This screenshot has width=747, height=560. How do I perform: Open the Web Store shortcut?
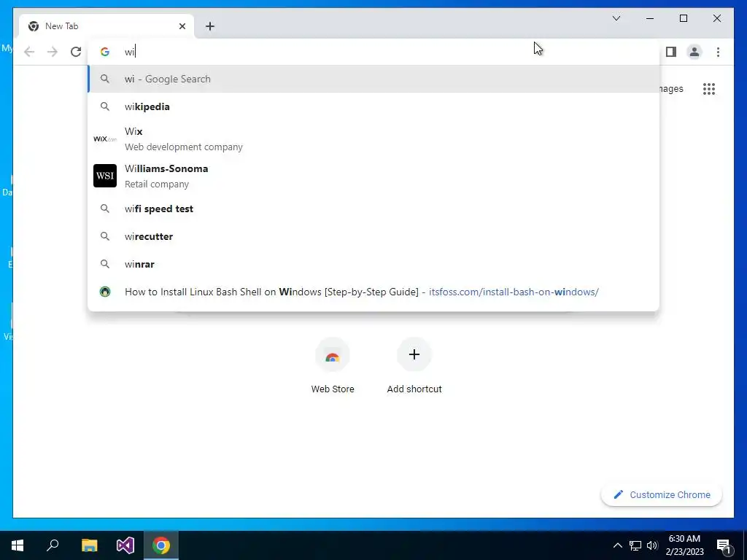tap(333, 366)
